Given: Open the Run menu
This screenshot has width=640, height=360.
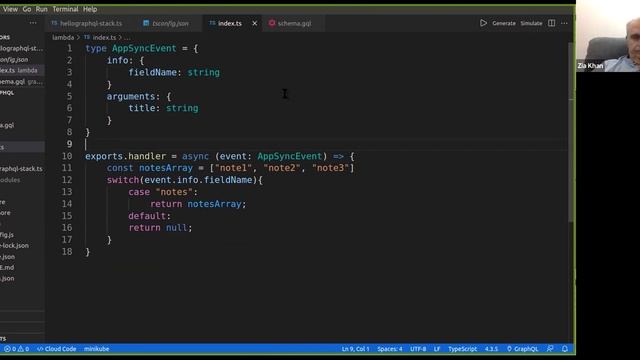Looking at the screenshot, I should [41, 9].
